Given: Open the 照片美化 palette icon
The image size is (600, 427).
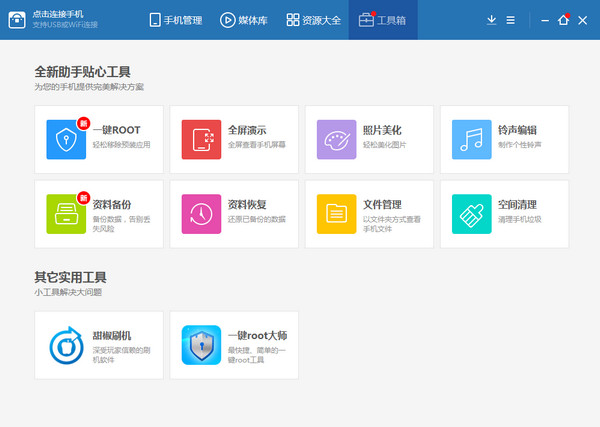Looking at the screenshot, I should click(x=337, y=139).
